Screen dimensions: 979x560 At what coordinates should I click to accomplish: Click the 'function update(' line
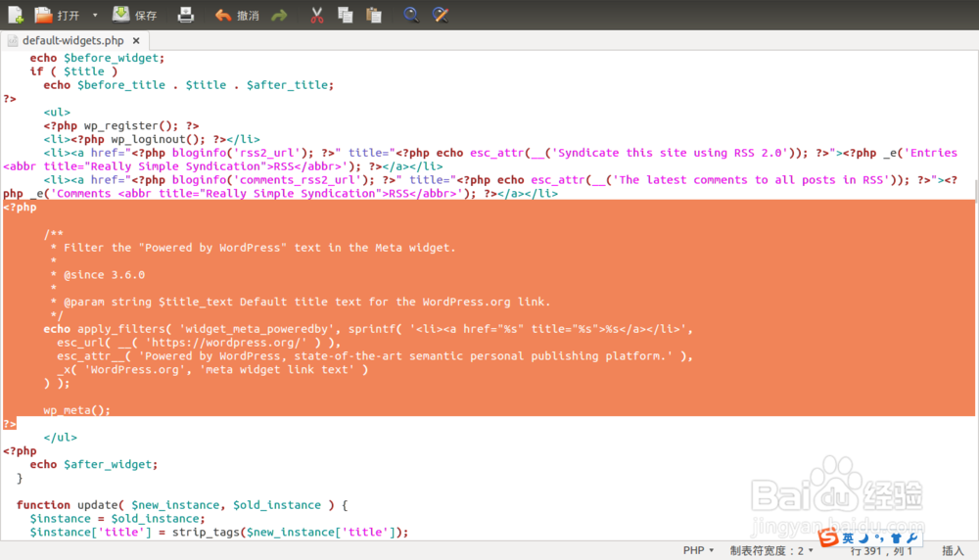[182, 505]
